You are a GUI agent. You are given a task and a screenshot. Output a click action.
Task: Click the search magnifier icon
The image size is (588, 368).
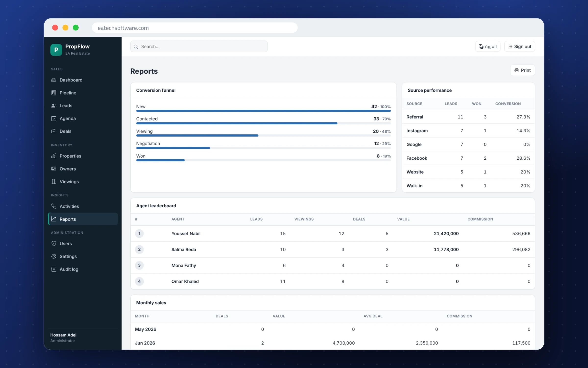pyautogui.click(x=136, y=47)
